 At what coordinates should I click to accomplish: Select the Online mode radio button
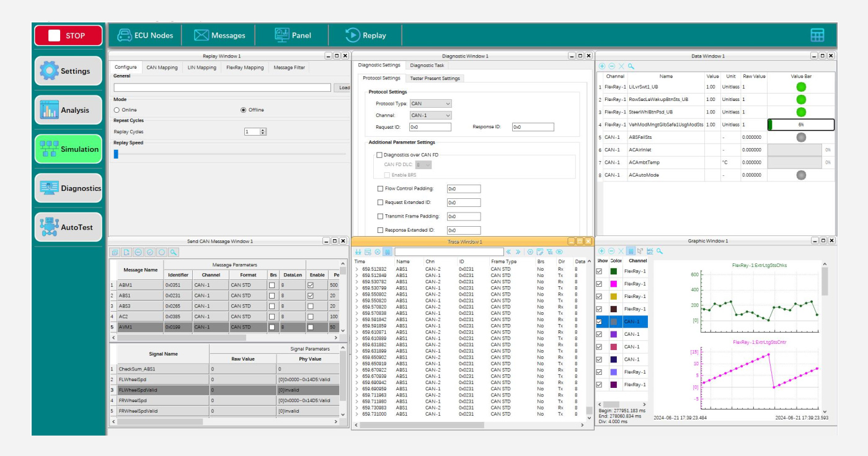point(117,110)
